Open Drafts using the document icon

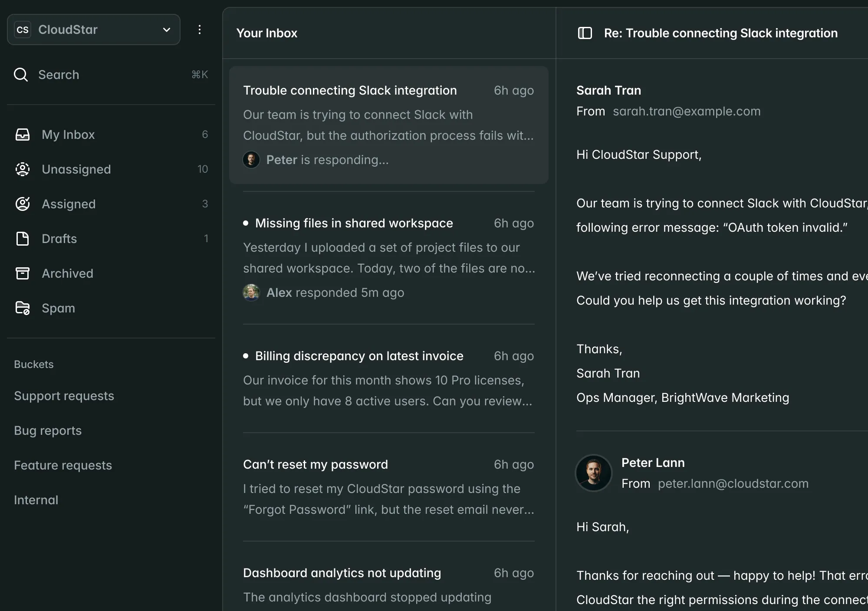[23, 239]
